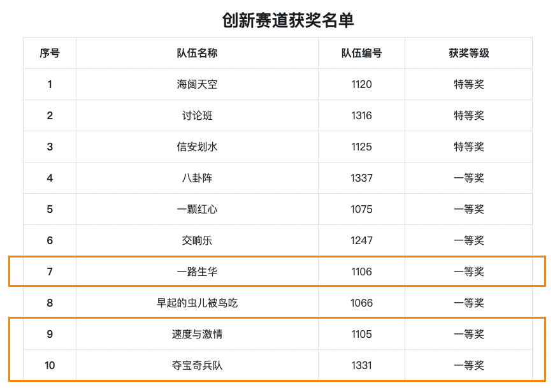Select team name 海阔天空
Screen dimensions: 555x392
(197, 84)
